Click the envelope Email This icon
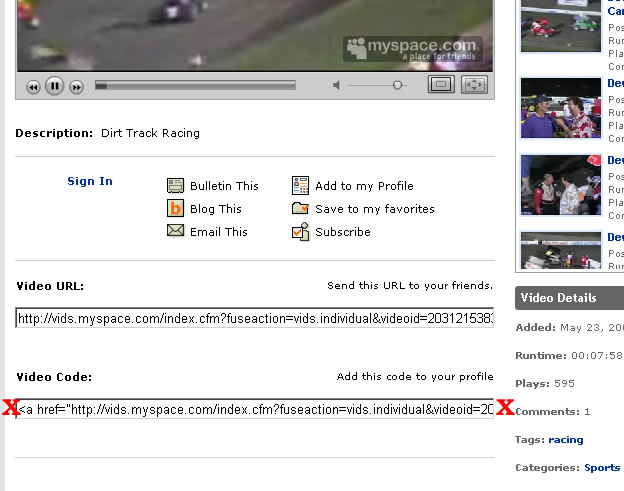The image size is (624, 491). (x=175, y=230)
